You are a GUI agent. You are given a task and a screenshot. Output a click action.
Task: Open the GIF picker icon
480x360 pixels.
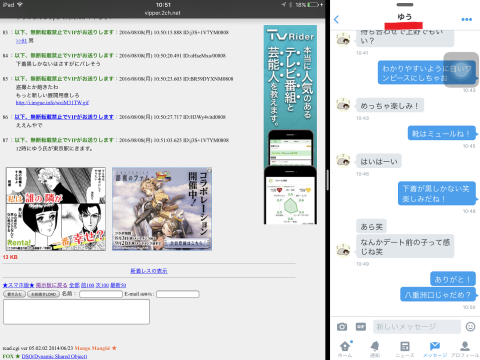[x=361, y=327]
